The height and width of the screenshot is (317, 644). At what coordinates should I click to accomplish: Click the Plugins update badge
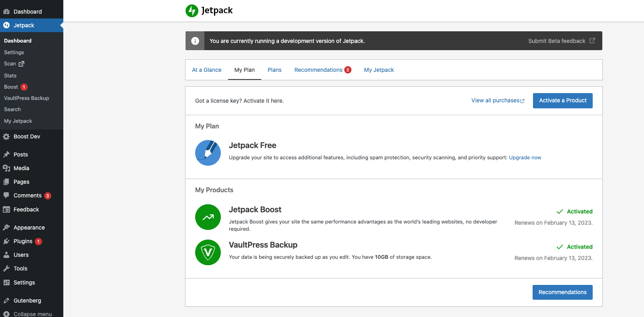[38, 242]
